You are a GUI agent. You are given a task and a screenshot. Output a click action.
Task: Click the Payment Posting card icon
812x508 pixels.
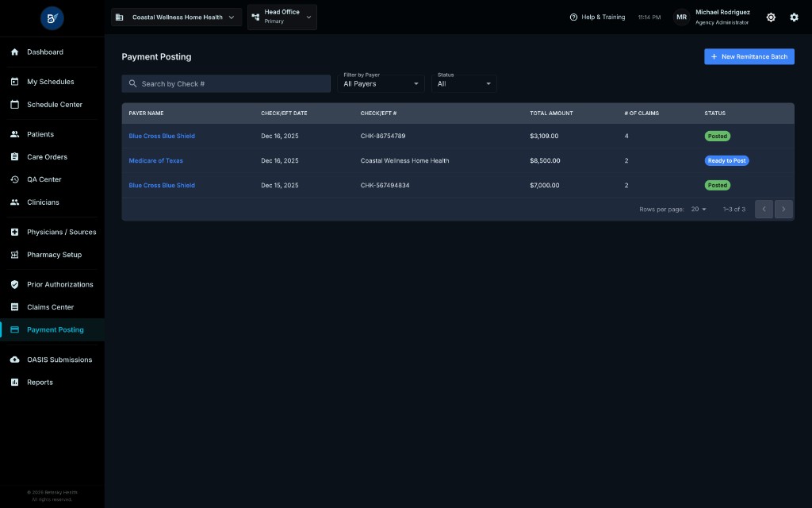[x=14, y=329]
